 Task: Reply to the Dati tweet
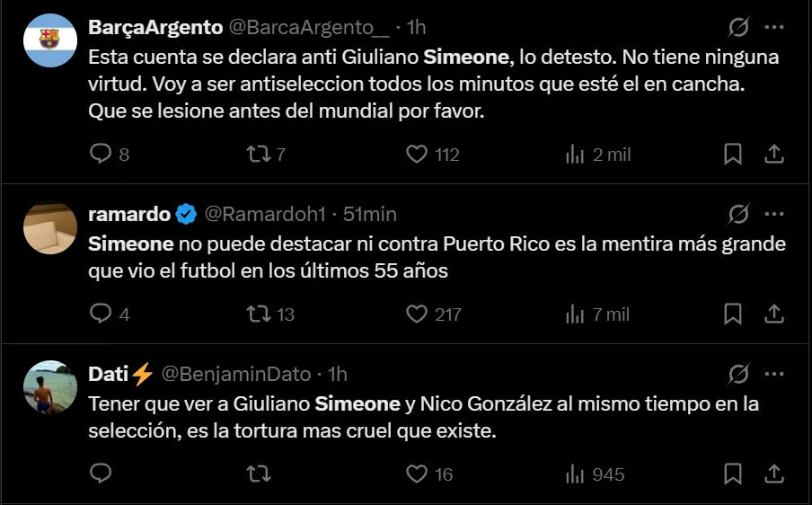pos(100,474)
